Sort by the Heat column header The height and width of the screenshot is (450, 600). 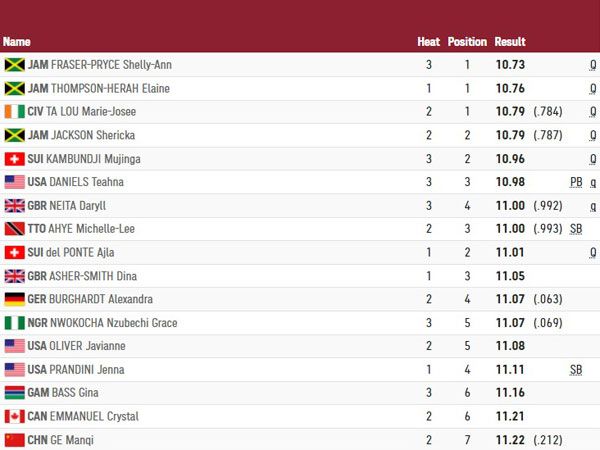tap(428, 42)
